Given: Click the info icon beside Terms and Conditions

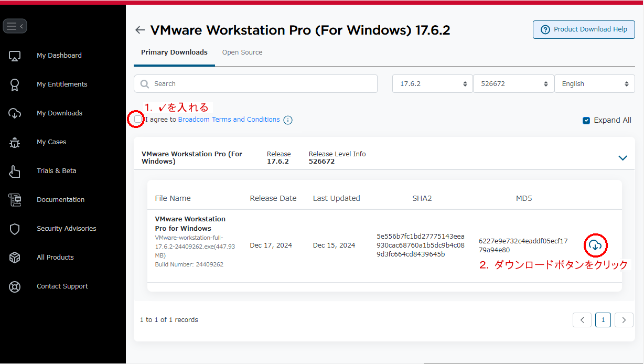Looking at the screenshot, I should pyautogui.click(x=288, y=120).
